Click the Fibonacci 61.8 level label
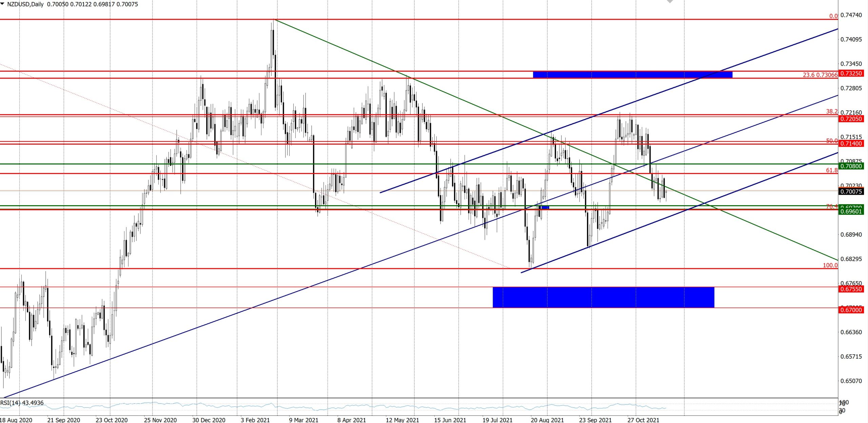Image resolution: width=868 pixels, height=423 pixels. (x=831, y=170)
